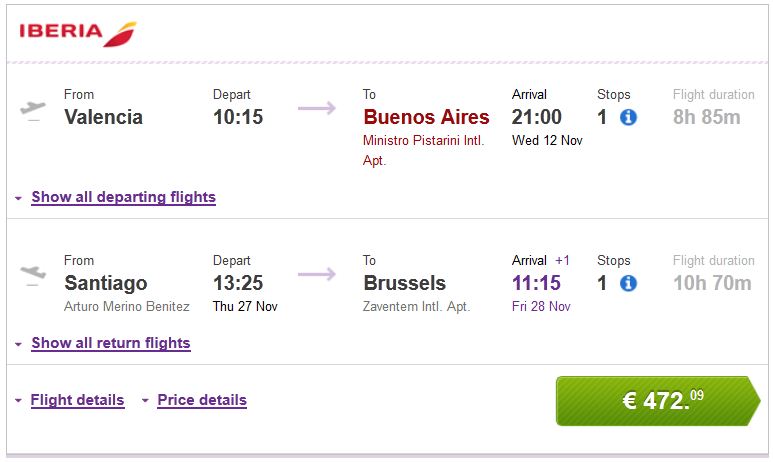Click the departing flight airplane icon
Viewport: 773px width, 462px height.
tap(33, 109)
